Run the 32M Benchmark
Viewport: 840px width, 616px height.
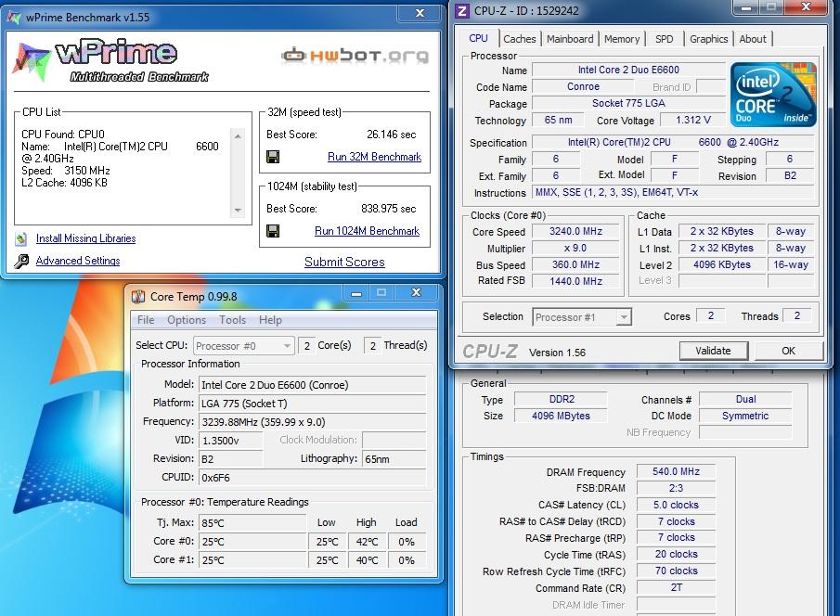[374, 157]
